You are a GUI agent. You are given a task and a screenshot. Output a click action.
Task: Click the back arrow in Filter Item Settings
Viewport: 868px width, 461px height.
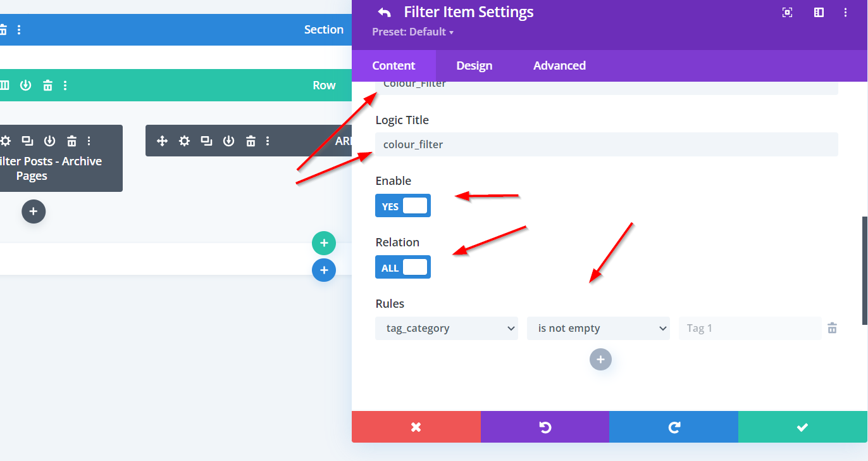click(x=384, y=12)
